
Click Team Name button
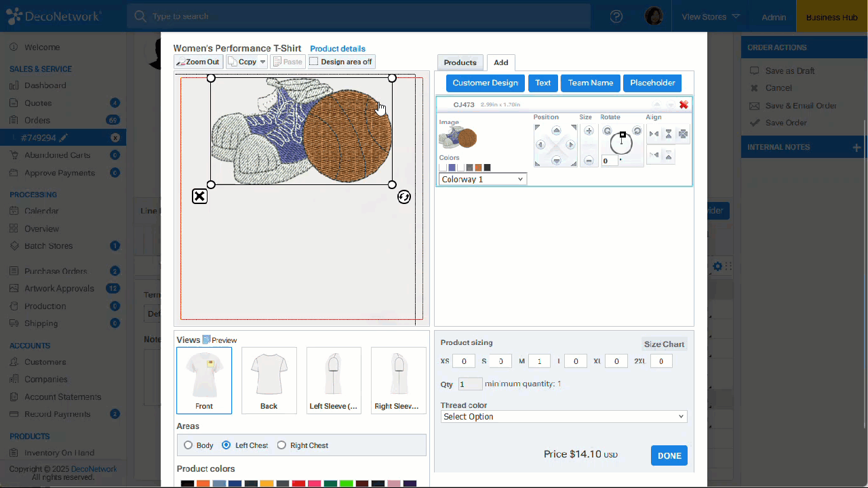[x=591, y=83]
